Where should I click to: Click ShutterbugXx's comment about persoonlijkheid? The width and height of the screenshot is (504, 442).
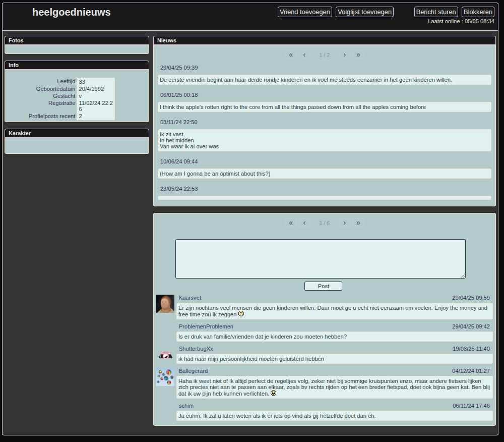point(334,359)
